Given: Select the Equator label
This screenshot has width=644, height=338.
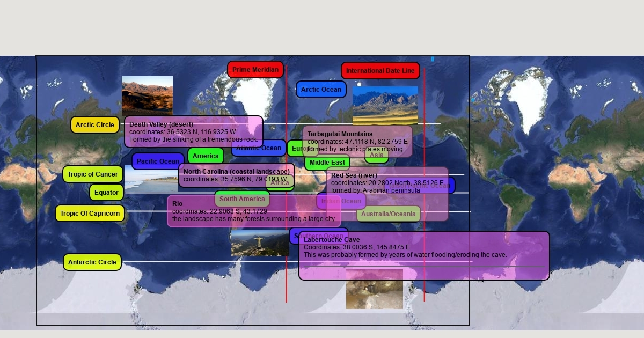Looking at the screenshot, I should click(106, 193).
